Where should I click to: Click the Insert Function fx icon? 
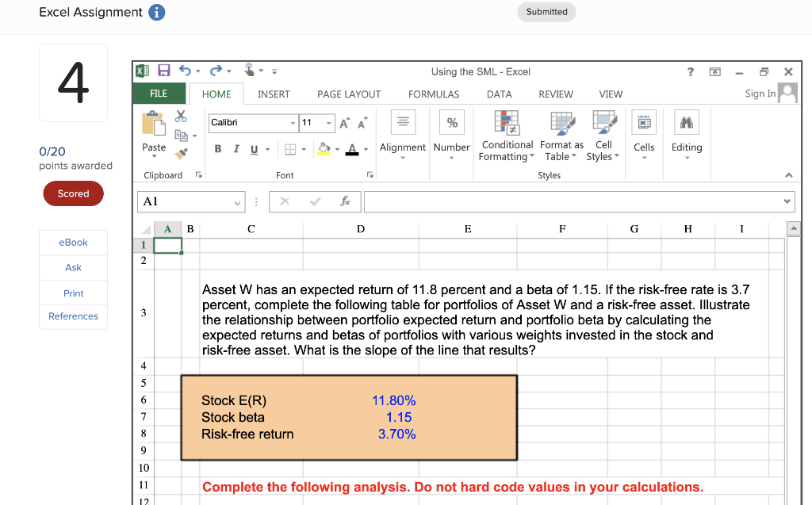point(346,201)
